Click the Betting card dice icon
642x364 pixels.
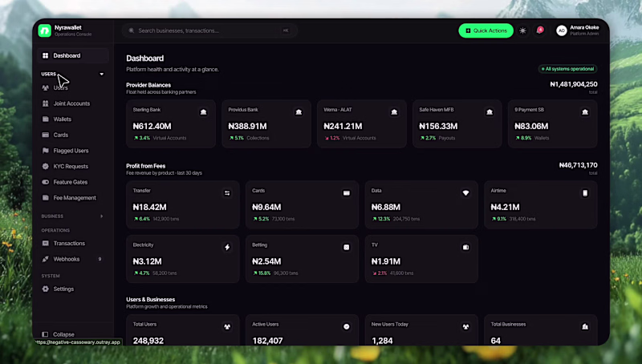click(347, 247)
